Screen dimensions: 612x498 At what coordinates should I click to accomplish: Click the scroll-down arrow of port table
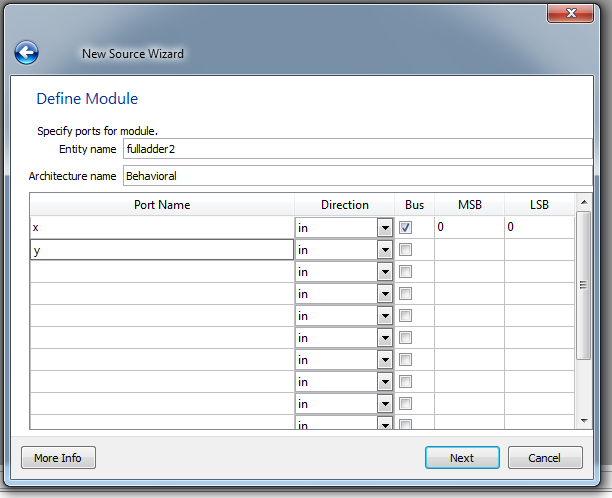(584, 421)
